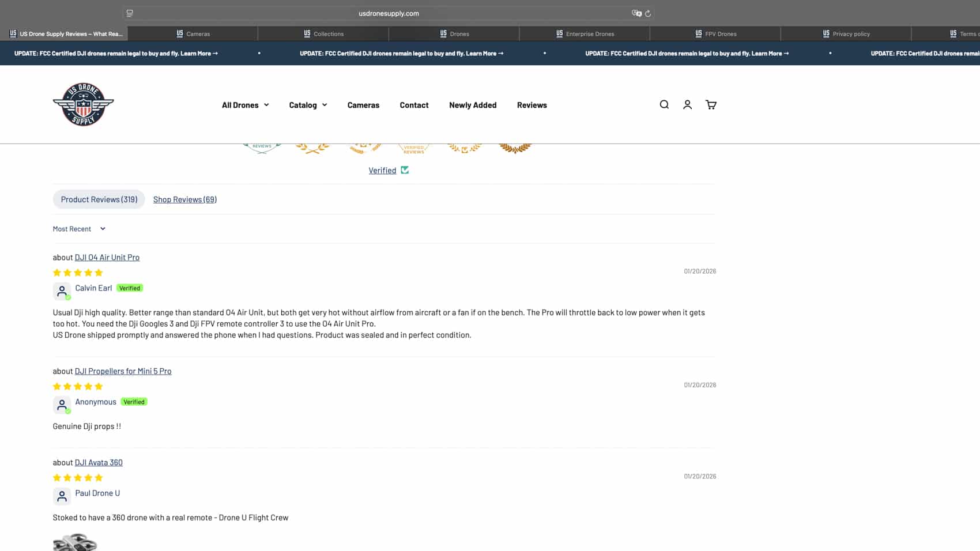Screen dimensions: 980x551
Task: Open the DJI O4 Air Unit Pro link
Action: 107,258
